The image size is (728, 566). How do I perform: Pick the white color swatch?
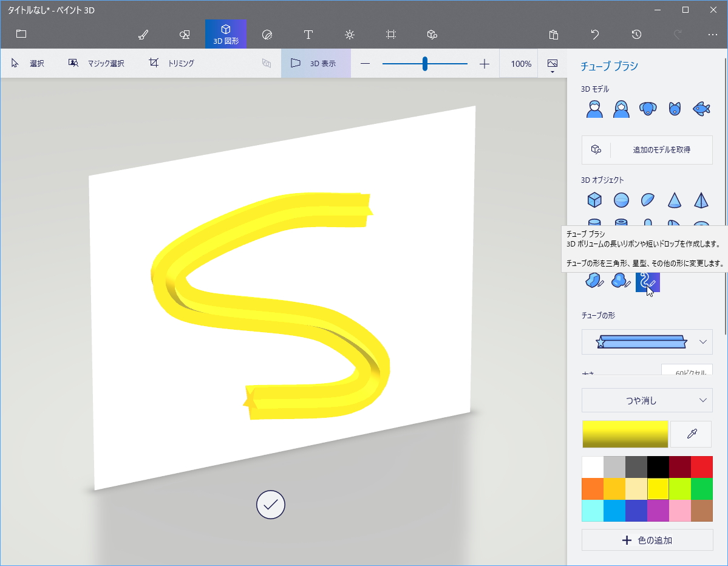click(593, 467)
